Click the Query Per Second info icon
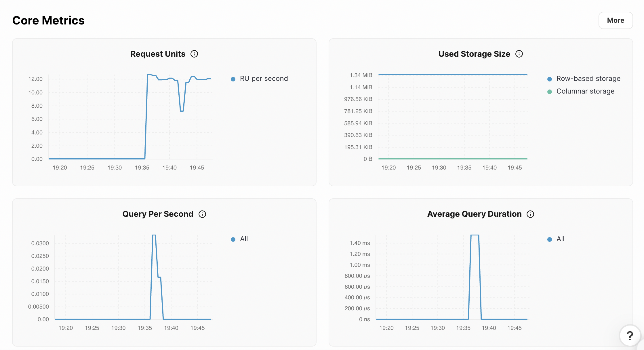 (x=202, y=214)
